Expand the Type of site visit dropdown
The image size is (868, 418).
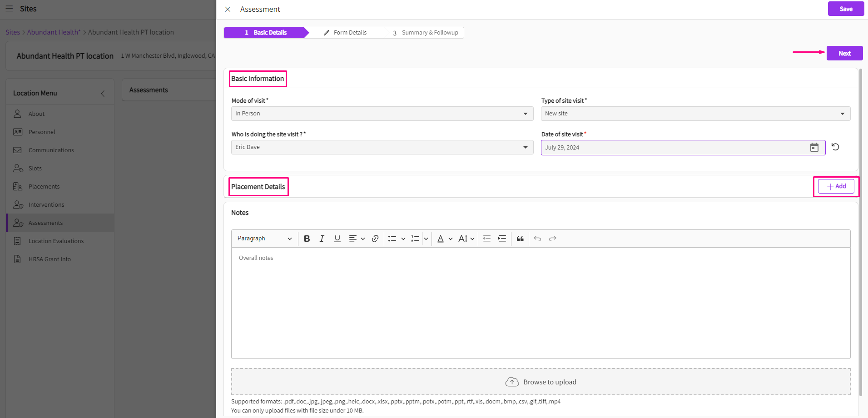coord(695,114)
